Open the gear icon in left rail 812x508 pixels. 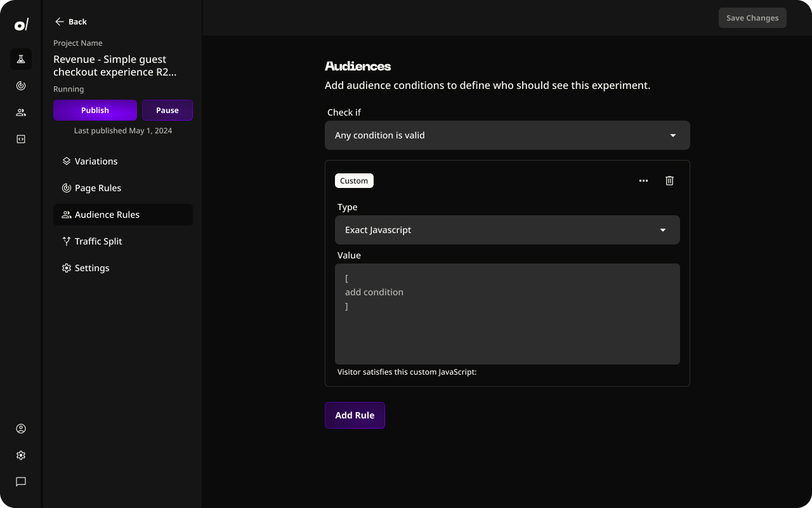pyautogui.click(x=21, y=455)
